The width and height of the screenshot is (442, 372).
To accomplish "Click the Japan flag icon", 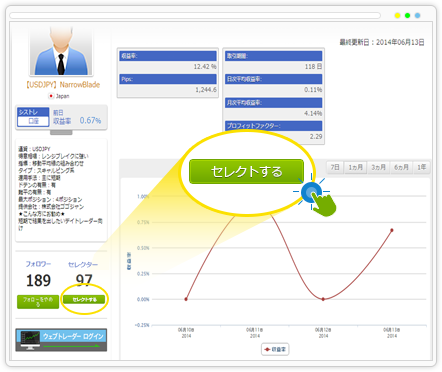I will coord(51,96).
